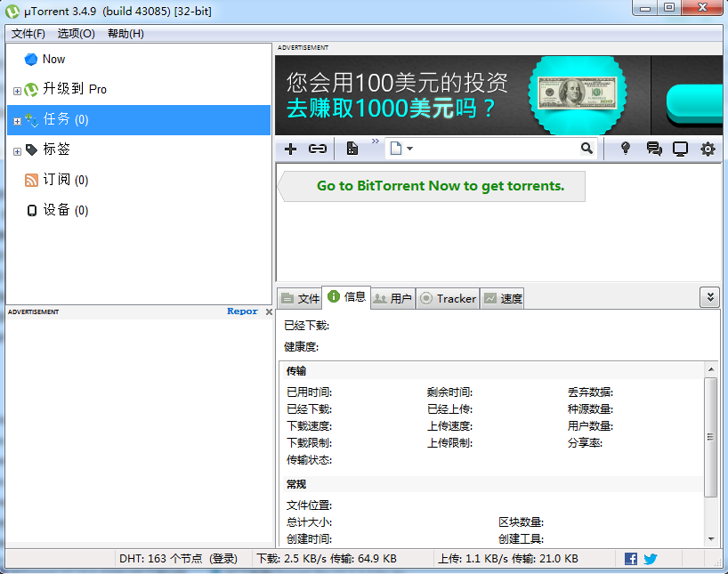The height and width of the screenshot is (574, 728).
Task: Expand the 标签 tree node
Action: [17, 150]
